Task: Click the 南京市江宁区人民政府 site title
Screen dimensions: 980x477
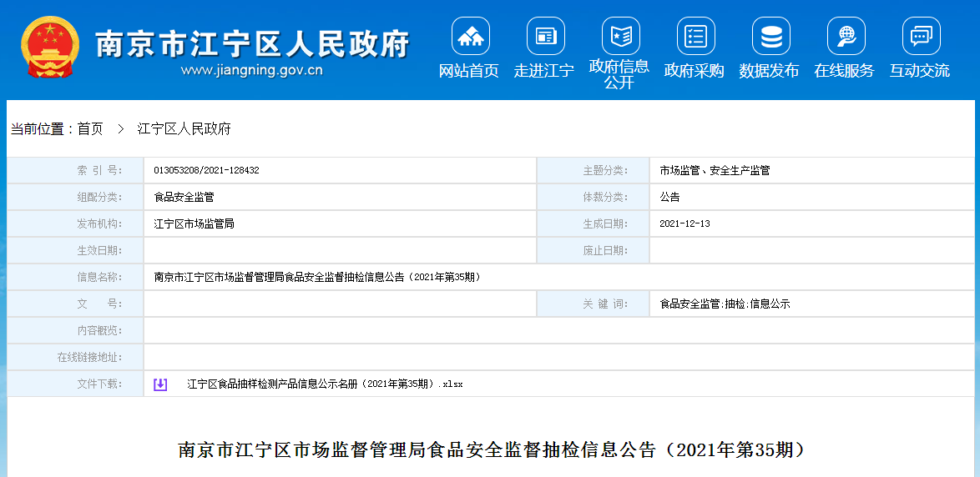Action: [252, 43]
